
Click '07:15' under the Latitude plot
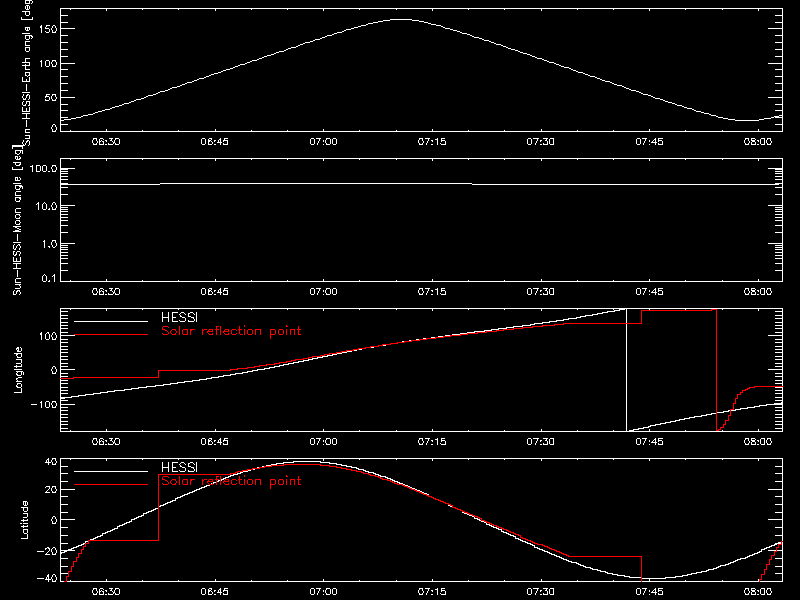click(x=432, y=592)
